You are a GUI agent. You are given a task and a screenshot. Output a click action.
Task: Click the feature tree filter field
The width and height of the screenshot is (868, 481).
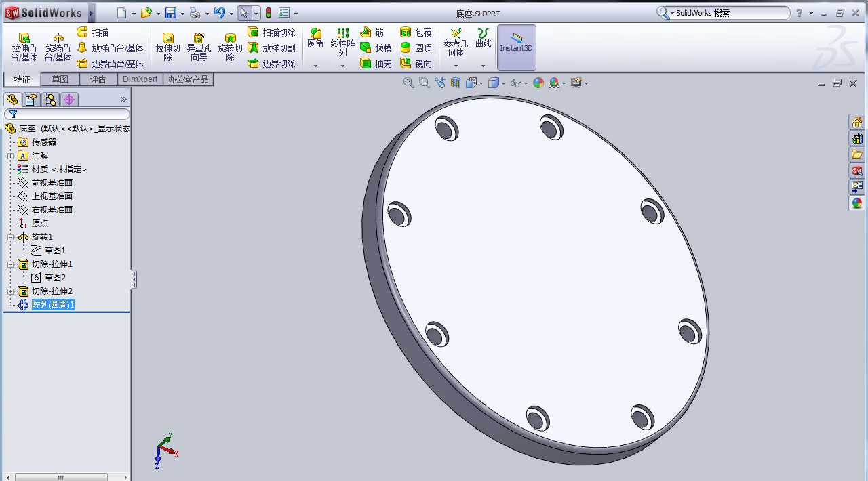coord(66,114)
